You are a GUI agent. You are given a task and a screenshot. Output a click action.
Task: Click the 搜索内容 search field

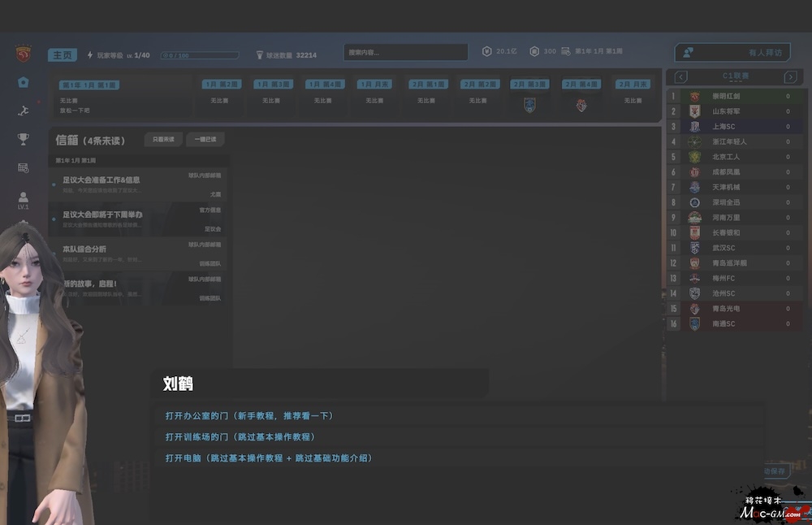[405, 53]
